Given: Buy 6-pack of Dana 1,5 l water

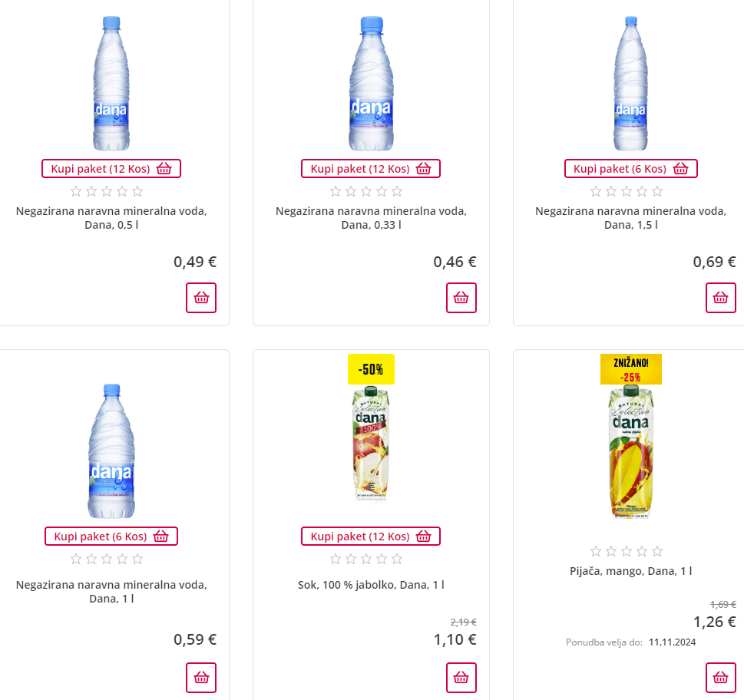Looking at the screenshot, I should click(x=630, y=169).
